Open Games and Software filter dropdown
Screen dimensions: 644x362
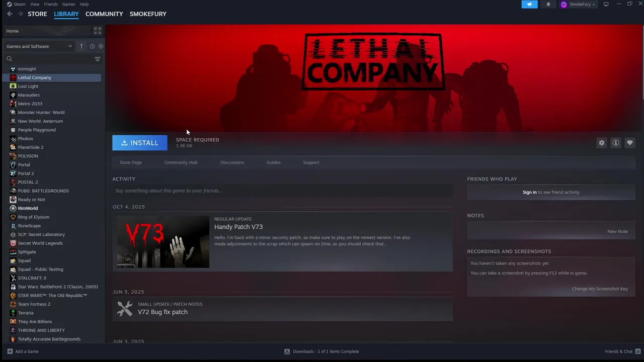point(39,46)
